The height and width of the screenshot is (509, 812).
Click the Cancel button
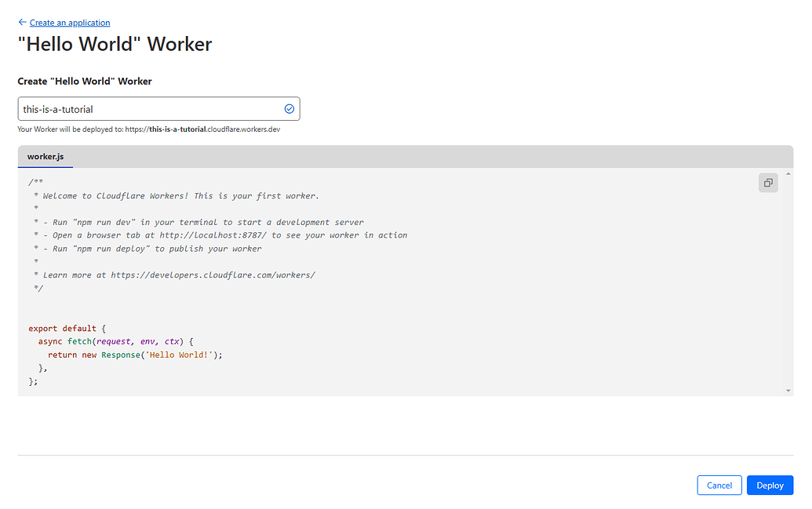tap(719, 485)
